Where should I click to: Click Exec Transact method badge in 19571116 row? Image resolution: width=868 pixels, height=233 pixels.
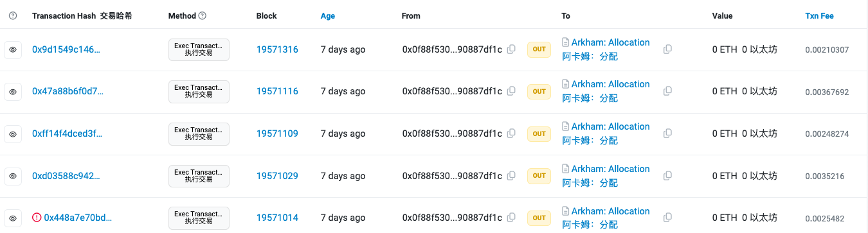pos(199,91)
